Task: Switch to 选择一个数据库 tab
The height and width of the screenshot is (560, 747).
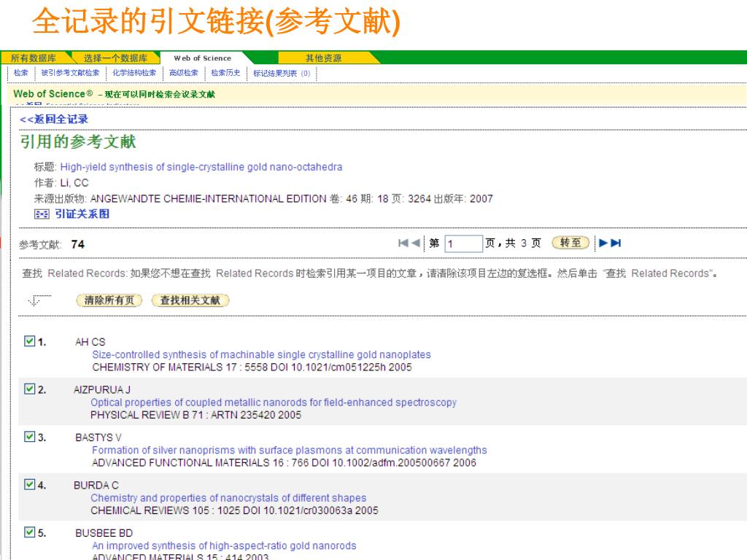Action: coord(115,58)
